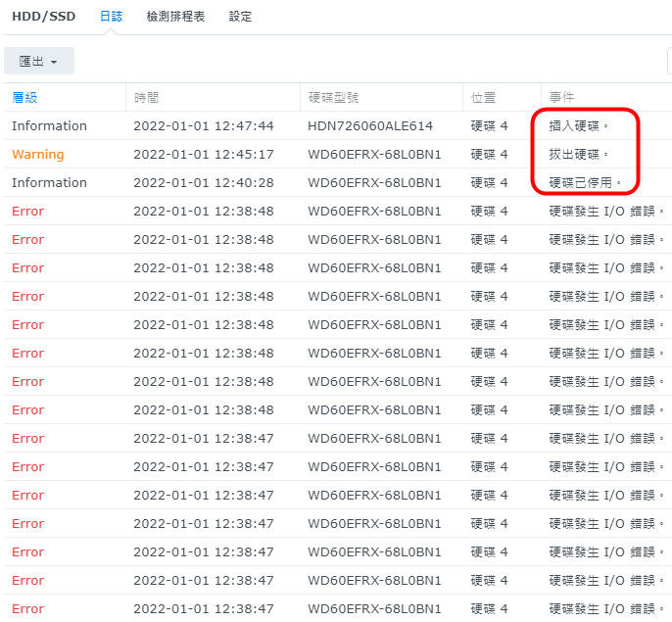Click the 事件 column header
This screenshot has width=672, height=622.
coord(562,98)
